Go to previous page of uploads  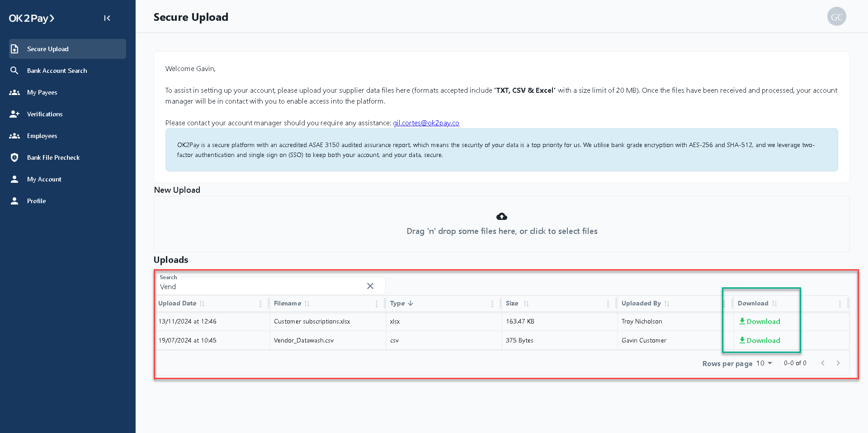(x=823, y=363)
